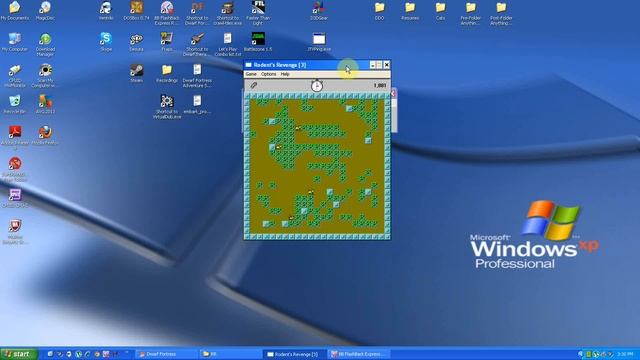
Task: Open Shortcut to VirtualDub.exe icon
Action: click(x=167, y=107)
